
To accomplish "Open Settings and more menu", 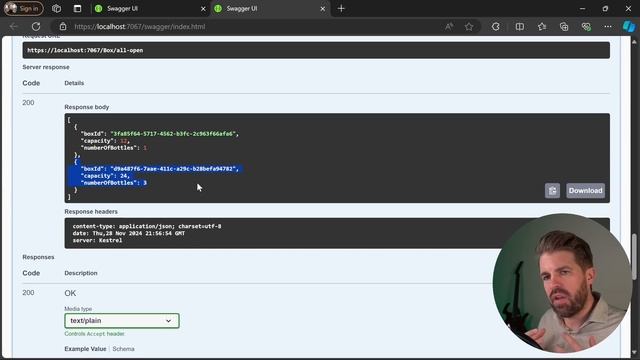I will click(608, 27).
